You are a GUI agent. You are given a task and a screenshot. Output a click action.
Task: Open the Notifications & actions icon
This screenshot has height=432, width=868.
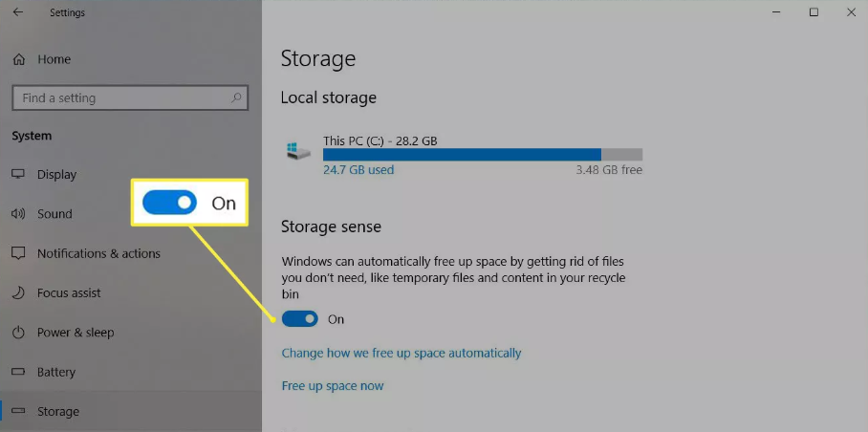click(18, 253)
